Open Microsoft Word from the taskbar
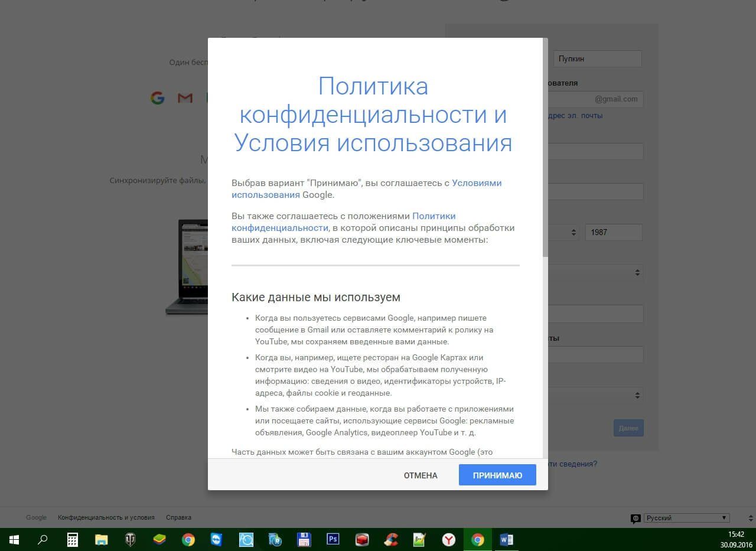The height and width of the screenshot is (551, 756). coord(506,539)
